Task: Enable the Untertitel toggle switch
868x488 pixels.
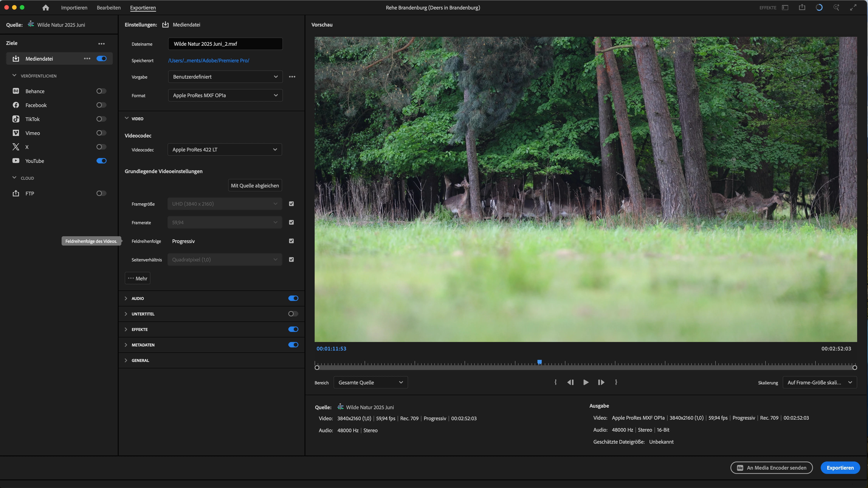Action: coord(293,314)
